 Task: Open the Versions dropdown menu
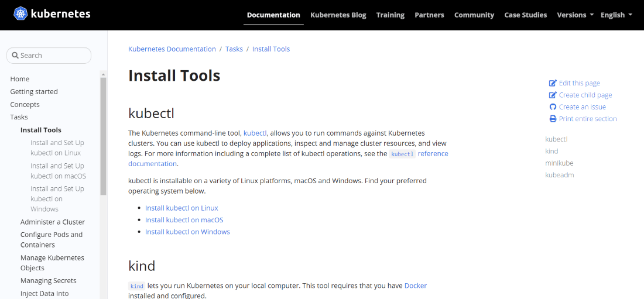point(576,15)
